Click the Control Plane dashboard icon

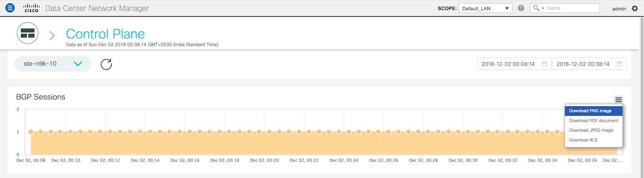(x=27, y=33)
